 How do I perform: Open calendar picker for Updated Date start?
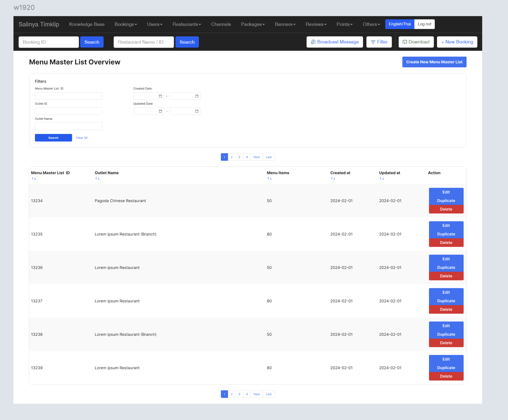(160, 111)
